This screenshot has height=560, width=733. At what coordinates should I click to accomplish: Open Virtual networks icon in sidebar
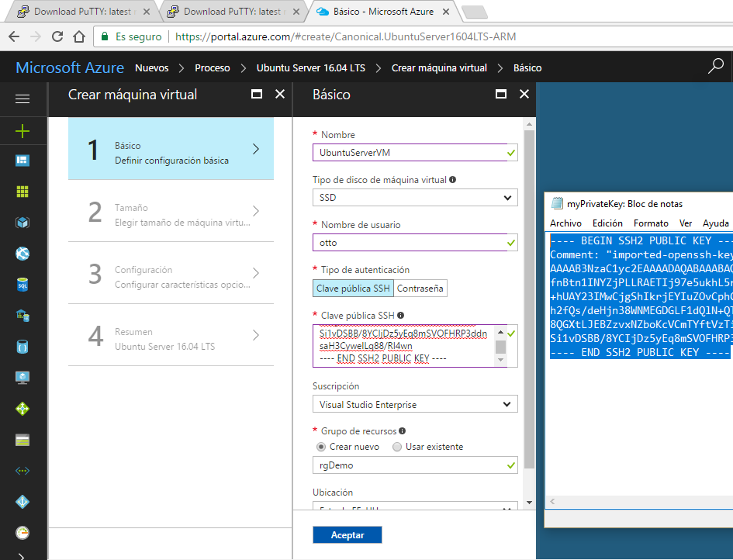point(22,471)
